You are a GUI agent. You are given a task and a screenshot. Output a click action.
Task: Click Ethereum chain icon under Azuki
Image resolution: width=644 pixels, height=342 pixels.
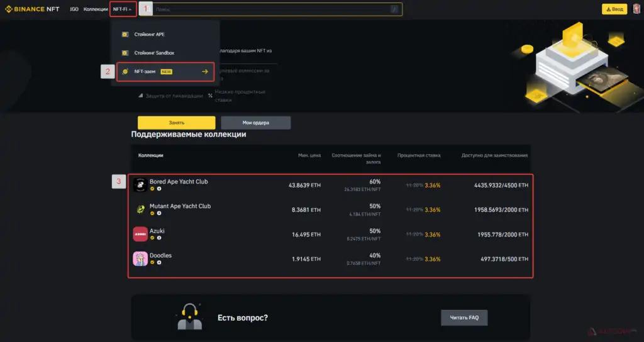pos(159,238)
